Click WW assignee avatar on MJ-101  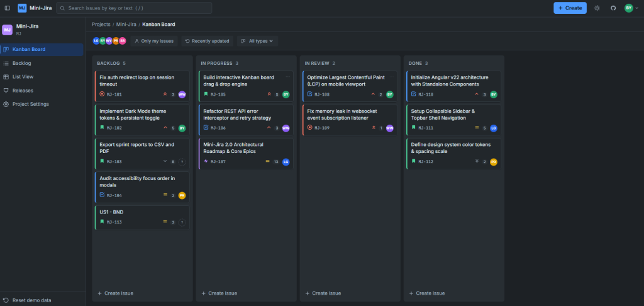pos(182,94)
